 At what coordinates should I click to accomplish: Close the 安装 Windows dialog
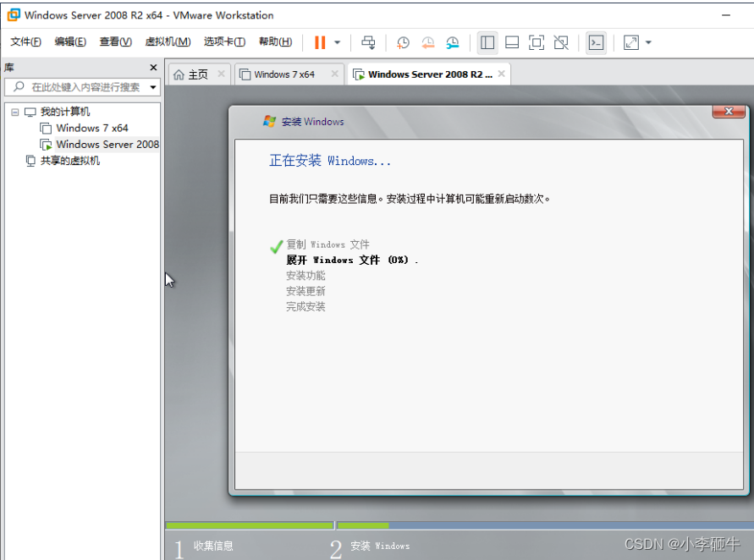point(729,111)
